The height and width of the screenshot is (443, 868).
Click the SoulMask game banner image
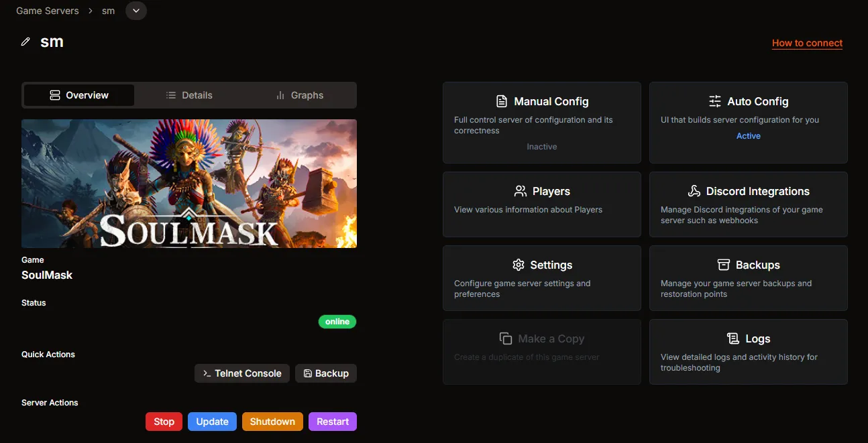(188, 184)
